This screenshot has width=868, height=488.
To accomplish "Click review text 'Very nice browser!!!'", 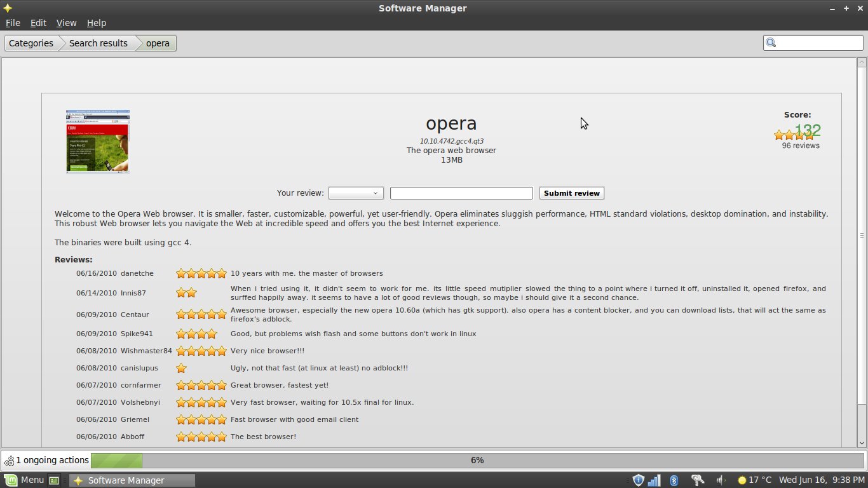I will pos(268,351).
